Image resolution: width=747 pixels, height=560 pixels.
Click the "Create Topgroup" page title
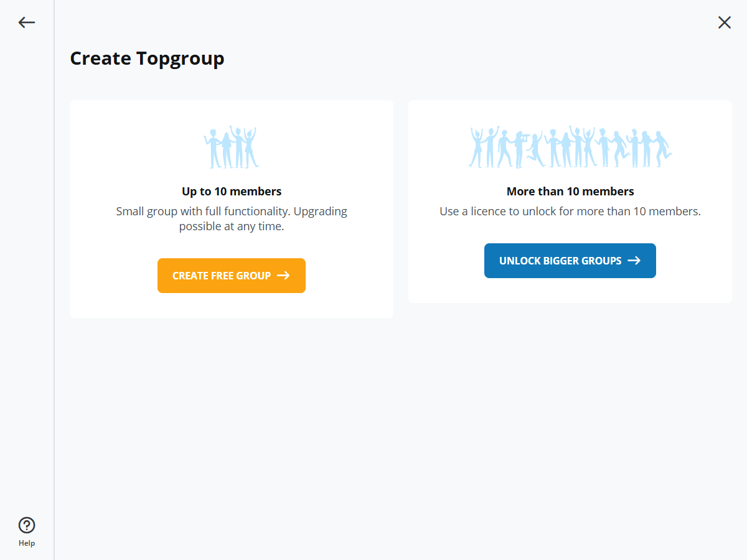click(147, 58)
